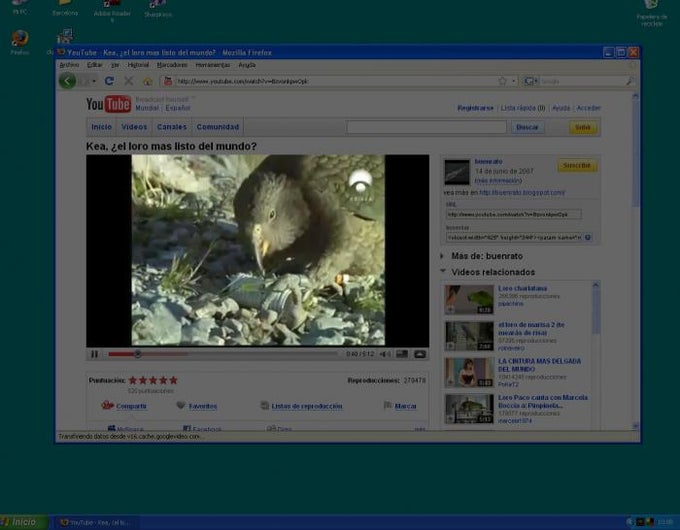Bookmark the page with the star icon

pyautogui.click(x=502, y=81)
